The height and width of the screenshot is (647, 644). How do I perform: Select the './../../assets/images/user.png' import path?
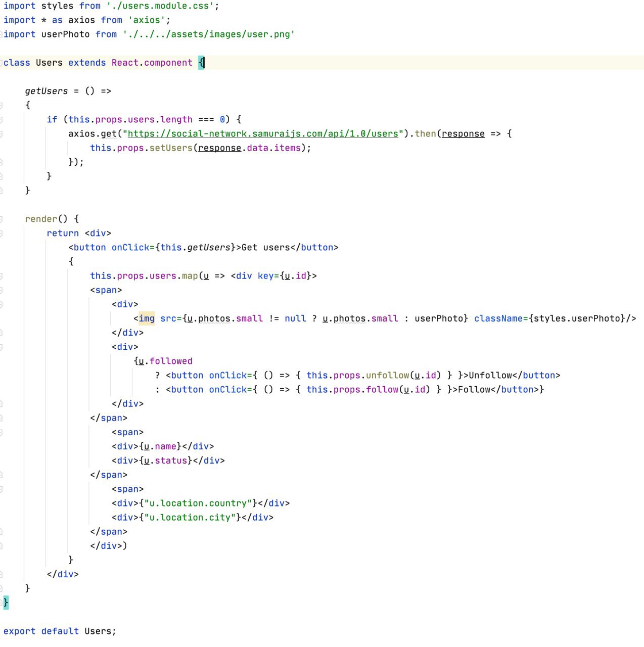[209, 34]
